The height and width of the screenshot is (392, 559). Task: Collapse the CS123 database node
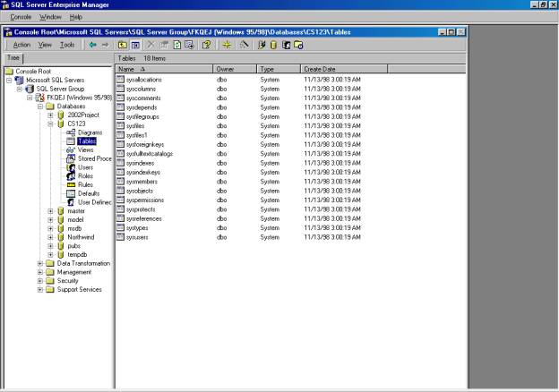(x=51, y=124)
